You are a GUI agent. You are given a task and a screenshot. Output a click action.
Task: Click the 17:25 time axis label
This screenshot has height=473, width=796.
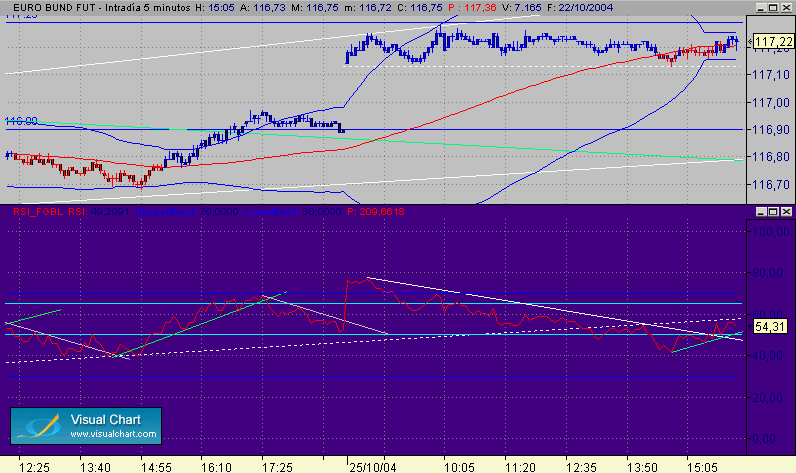point(277,467)
